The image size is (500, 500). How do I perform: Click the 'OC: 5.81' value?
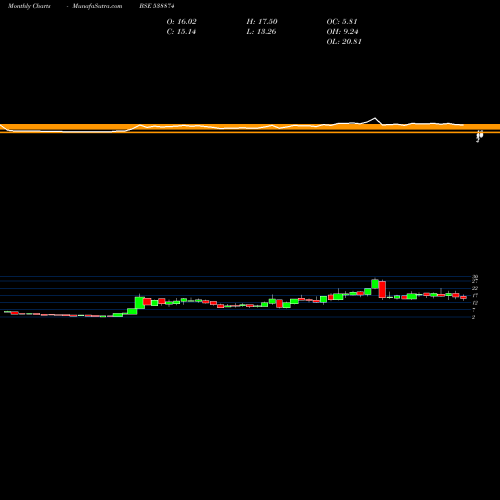(342, 22)
